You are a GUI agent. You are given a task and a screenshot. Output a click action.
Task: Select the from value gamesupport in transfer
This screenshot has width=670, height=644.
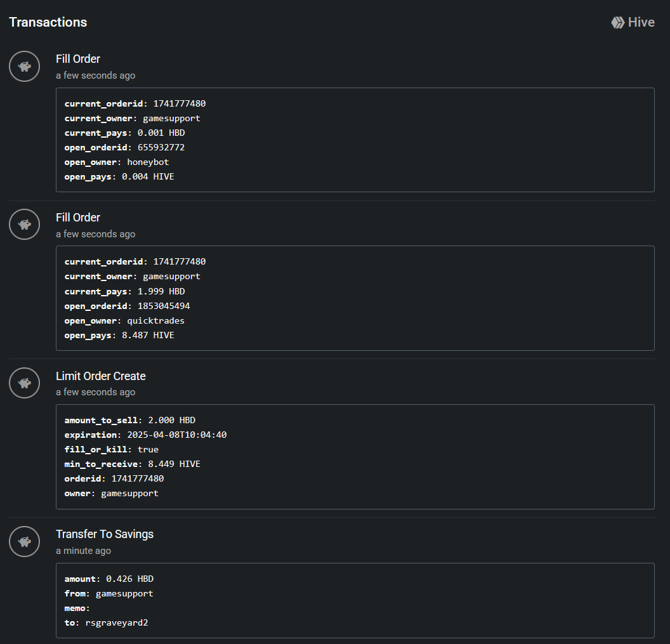[x=124, y=594]
